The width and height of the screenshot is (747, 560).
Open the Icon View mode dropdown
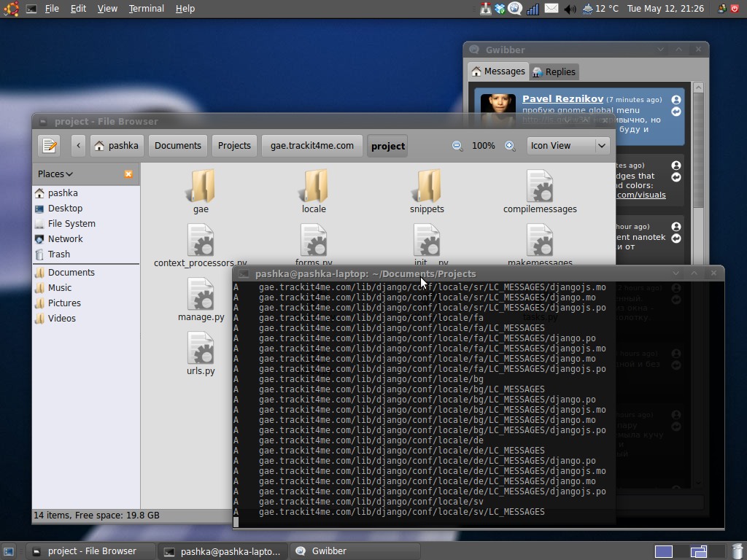tap(568, 146)
